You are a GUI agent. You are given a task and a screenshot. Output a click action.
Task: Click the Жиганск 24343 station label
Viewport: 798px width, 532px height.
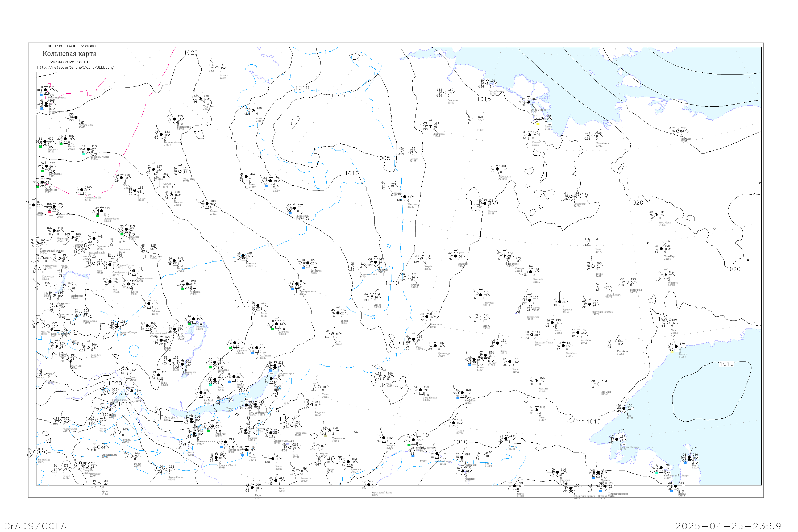(x=492, y=212)
